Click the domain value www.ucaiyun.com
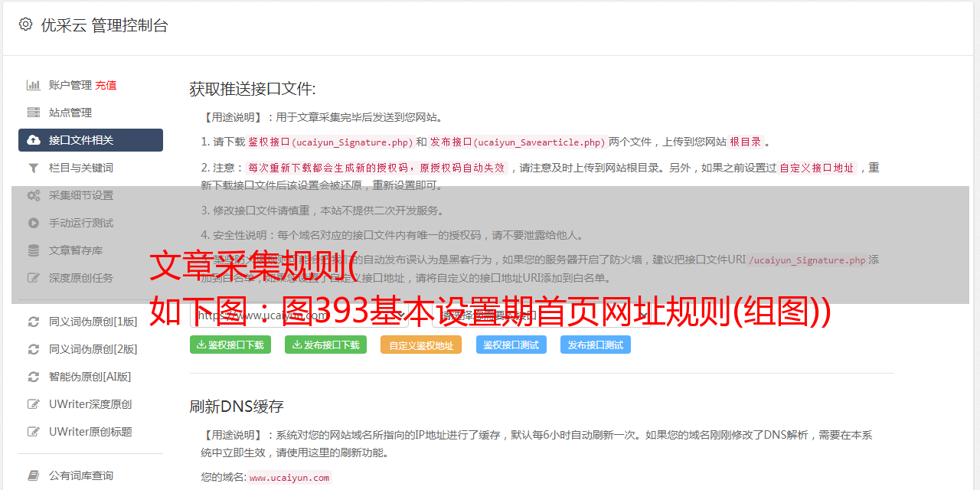This screenshot has width=980, height=490. 289,477
